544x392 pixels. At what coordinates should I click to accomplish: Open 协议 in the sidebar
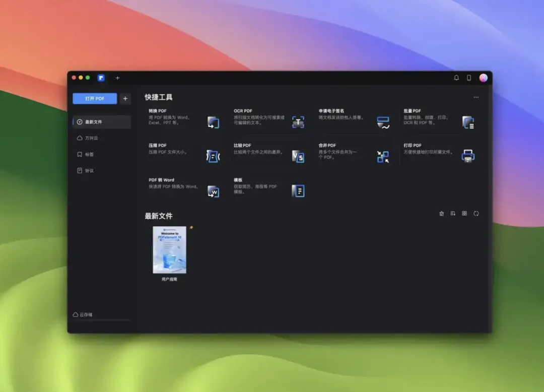pos(102,171)
